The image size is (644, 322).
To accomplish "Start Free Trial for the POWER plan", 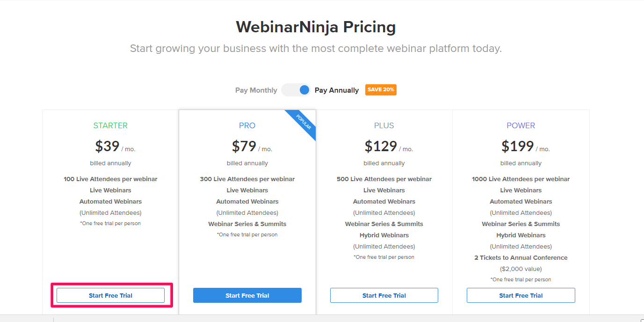I will pyautogui.click(x=521, y=295).
